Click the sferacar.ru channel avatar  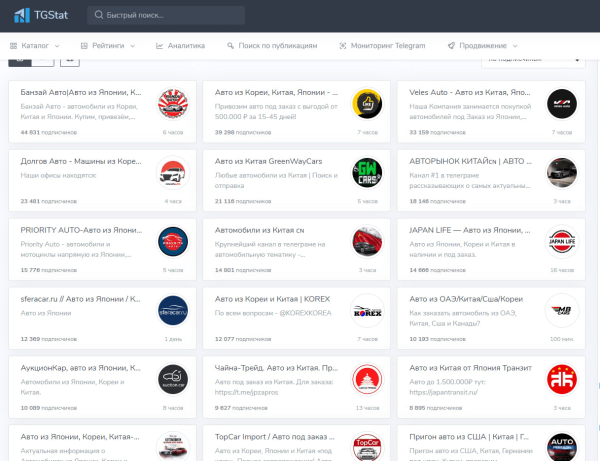click(173, 310)
